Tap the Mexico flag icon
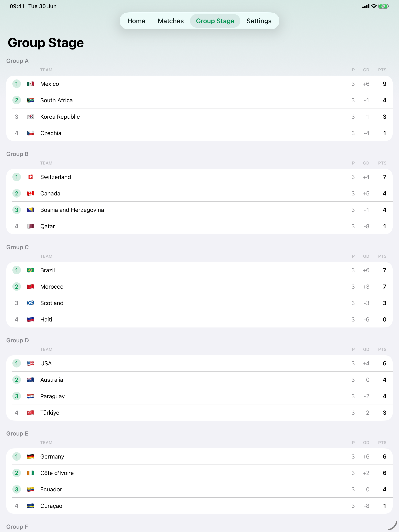Viewport: 399px width, 532px height. point(31,84)
